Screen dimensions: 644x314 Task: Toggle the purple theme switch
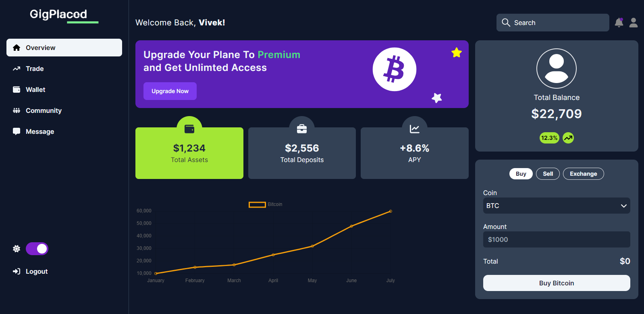coord(37,249)
